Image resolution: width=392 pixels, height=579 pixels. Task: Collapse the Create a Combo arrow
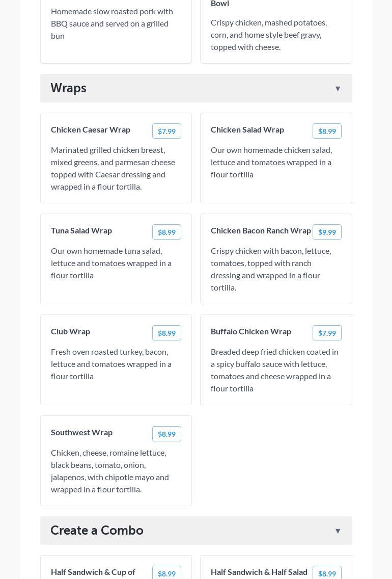click(x=338, y=531)
